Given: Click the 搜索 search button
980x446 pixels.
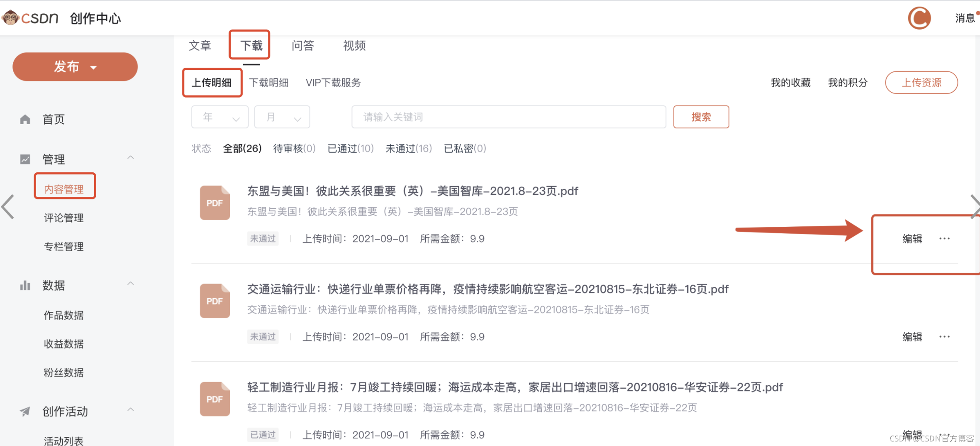Looking at the screenshot, I should click(701, 117).
